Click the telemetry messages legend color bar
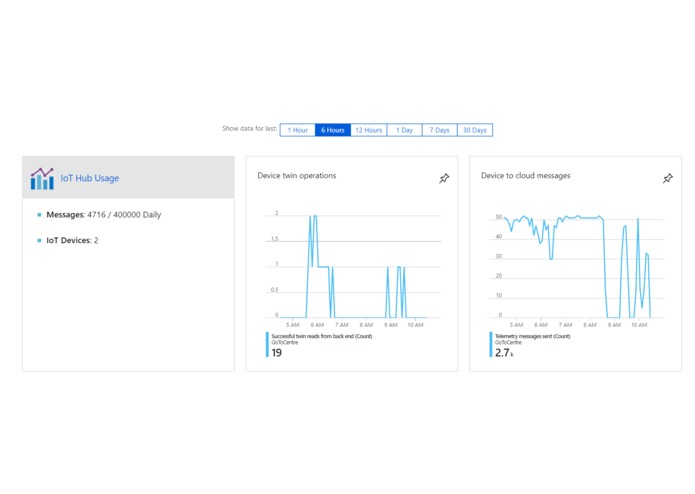Viewport: 695px width, 494px height. 491,344
